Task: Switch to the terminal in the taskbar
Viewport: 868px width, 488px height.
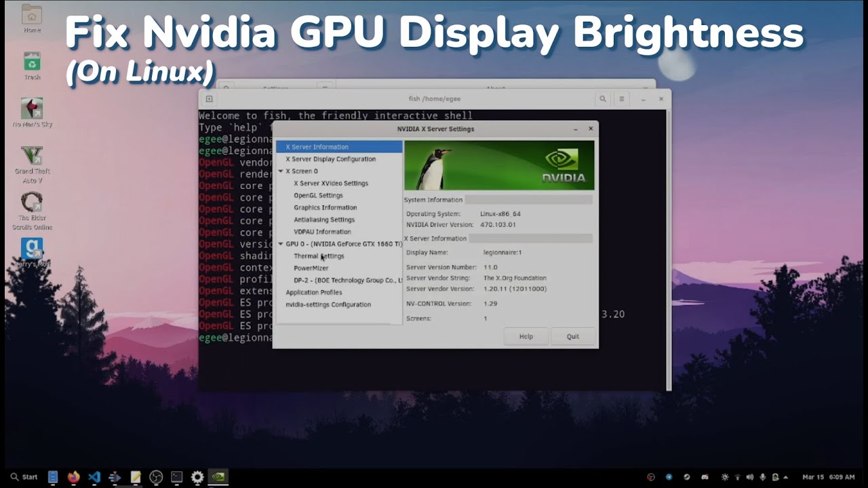Action: (x=177, y=477)
